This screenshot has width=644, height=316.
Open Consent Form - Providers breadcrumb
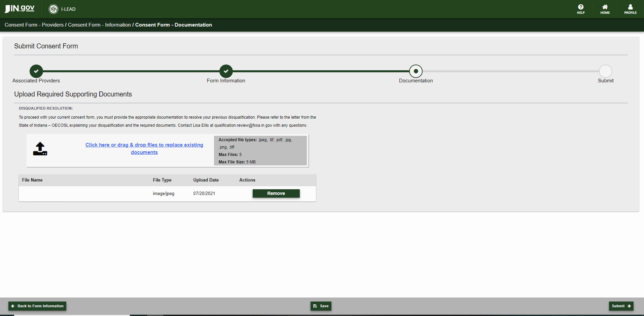[x=34, y=25]
